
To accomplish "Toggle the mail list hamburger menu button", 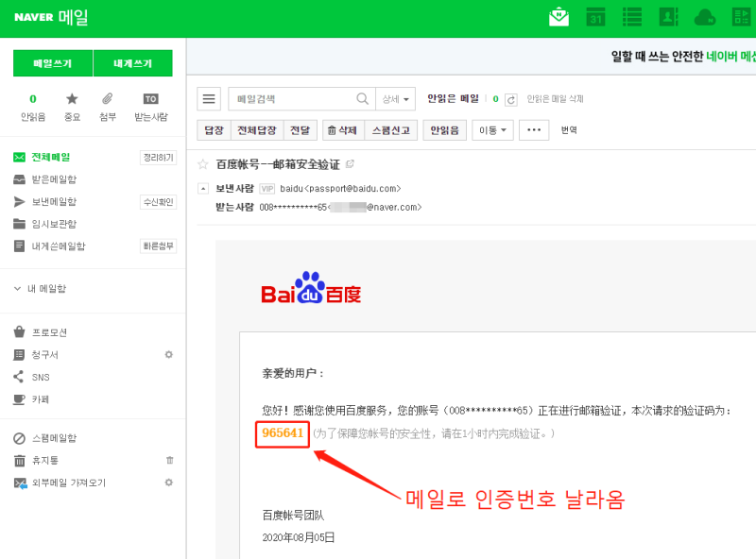I will click(209, 99).
